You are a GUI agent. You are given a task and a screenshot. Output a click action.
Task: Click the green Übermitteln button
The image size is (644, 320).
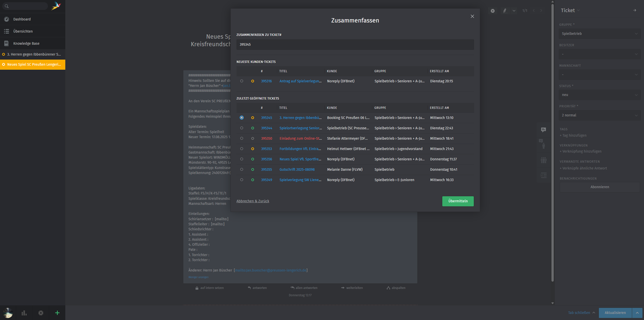pos(458,201)
